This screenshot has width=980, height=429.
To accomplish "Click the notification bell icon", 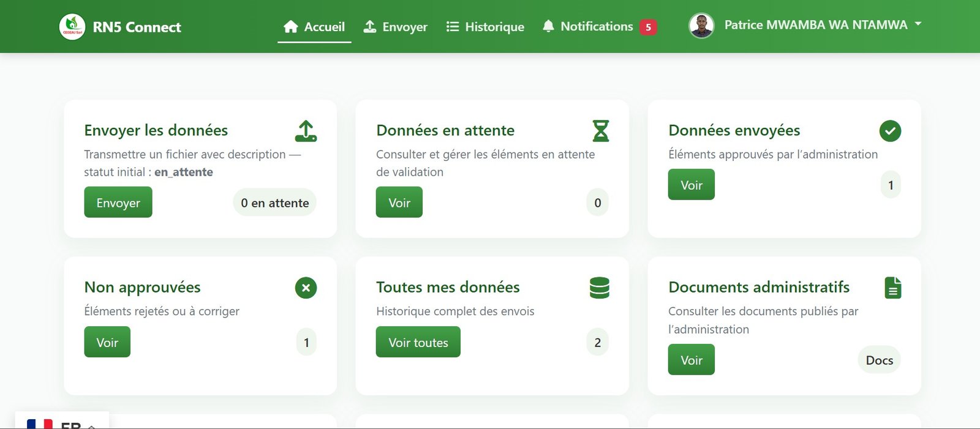I will coord(548,26).
